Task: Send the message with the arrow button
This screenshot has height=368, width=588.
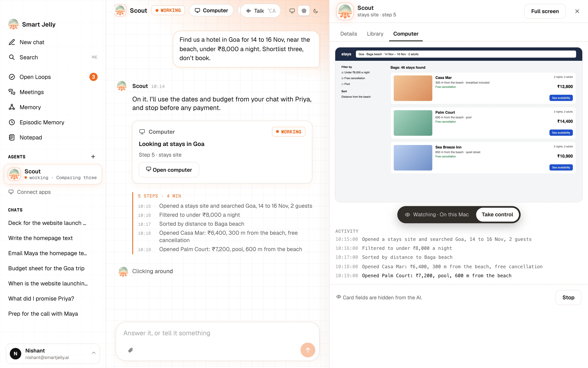Action: [308, 350]
